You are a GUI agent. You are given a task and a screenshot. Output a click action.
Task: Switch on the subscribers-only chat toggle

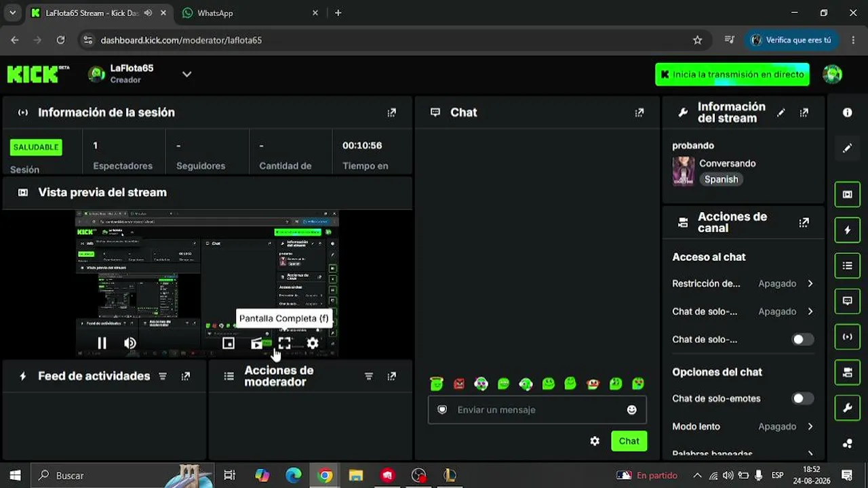(803, 340)
